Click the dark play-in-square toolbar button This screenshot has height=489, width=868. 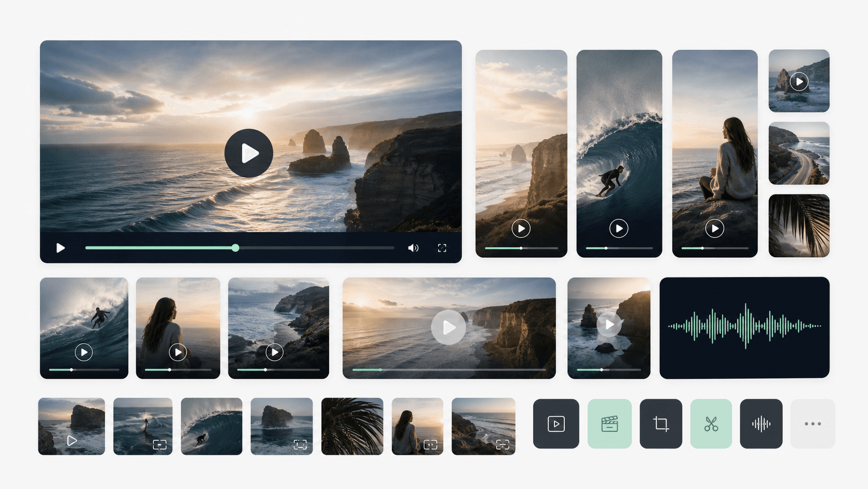click(556, 424)
